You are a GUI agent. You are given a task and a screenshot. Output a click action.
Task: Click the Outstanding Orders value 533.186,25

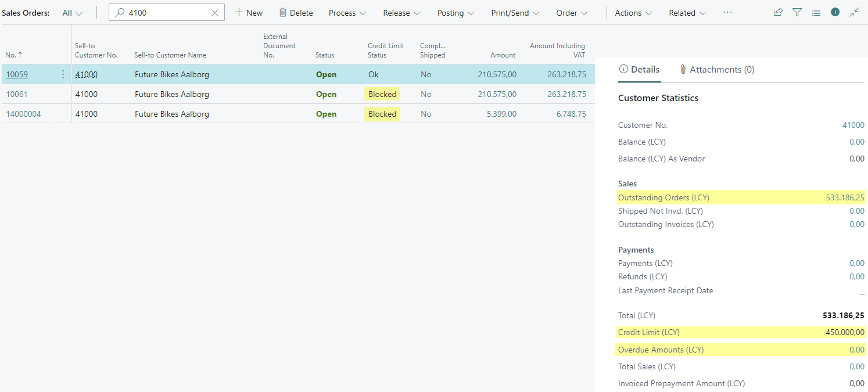pyautogui.click(x=845, y=197)
